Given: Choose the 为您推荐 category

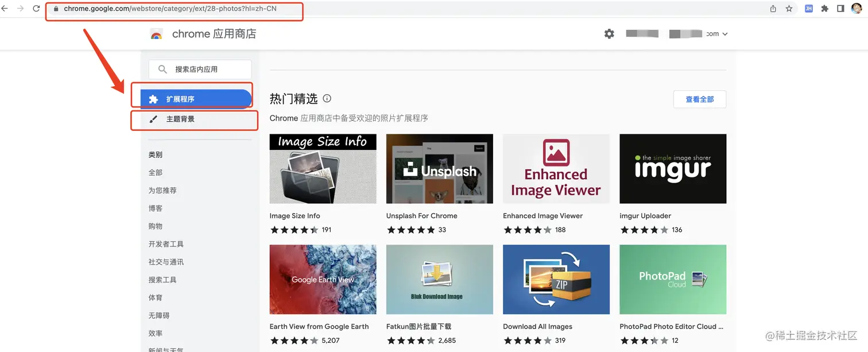Looking at the screenshot, I should pyautogui.click(x=162, y=190).
